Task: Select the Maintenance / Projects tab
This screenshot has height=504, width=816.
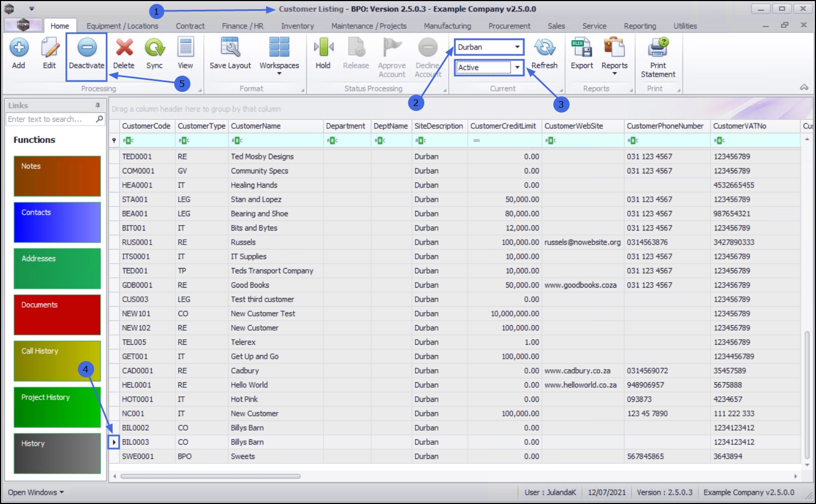Action: (369, 26)
